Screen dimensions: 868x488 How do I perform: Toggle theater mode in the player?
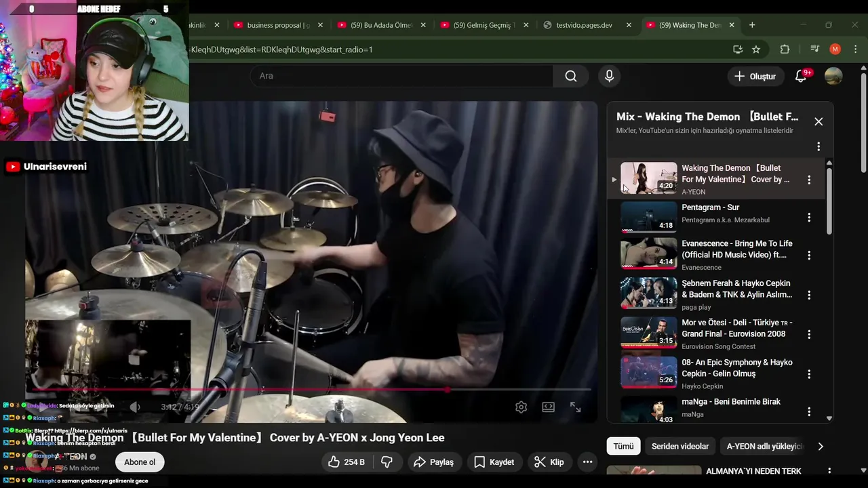click(x=549, y=407)
